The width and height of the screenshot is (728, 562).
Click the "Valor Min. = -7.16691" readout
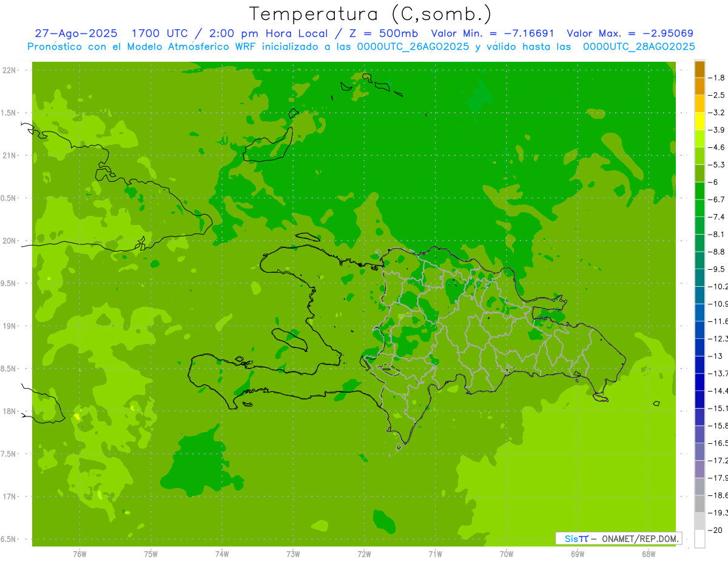click(x=492, y=33)
